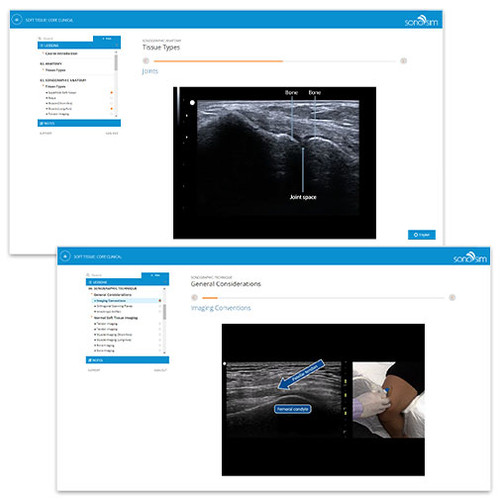The image size is (500, 500).
Task: Click the Hide sidebar tab in the Tissue Types window
Action: (107, 39)
